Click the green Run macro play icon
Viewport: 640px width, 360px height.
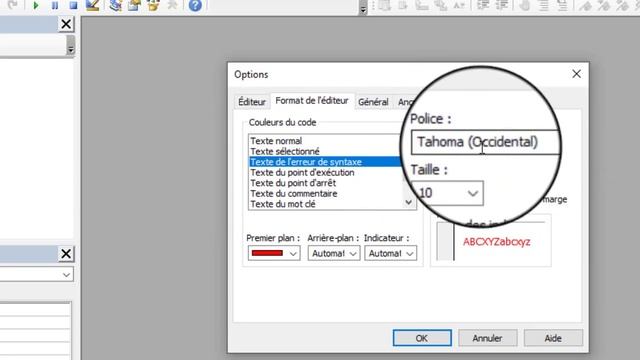[x=36, y=5]
